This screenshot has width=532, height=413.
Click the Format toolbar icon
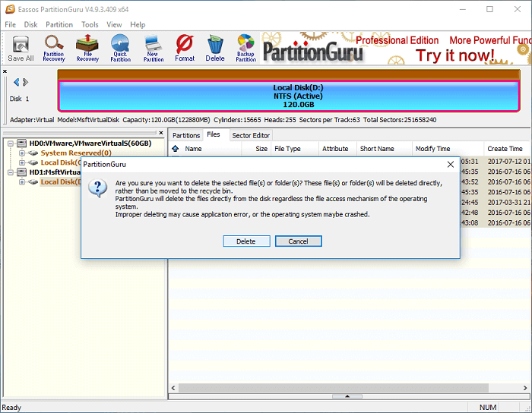(185, 49)
